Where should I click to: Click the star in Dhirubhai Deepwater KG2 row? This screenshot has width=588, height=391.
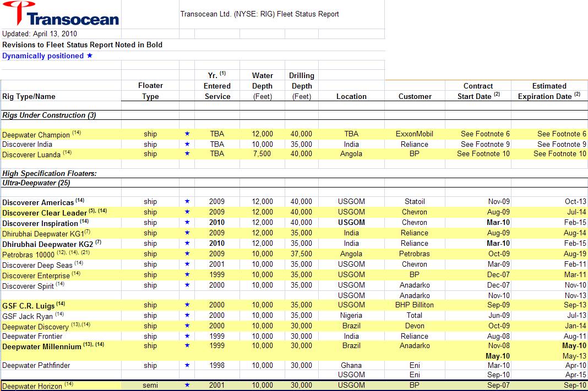pos(187,243)
